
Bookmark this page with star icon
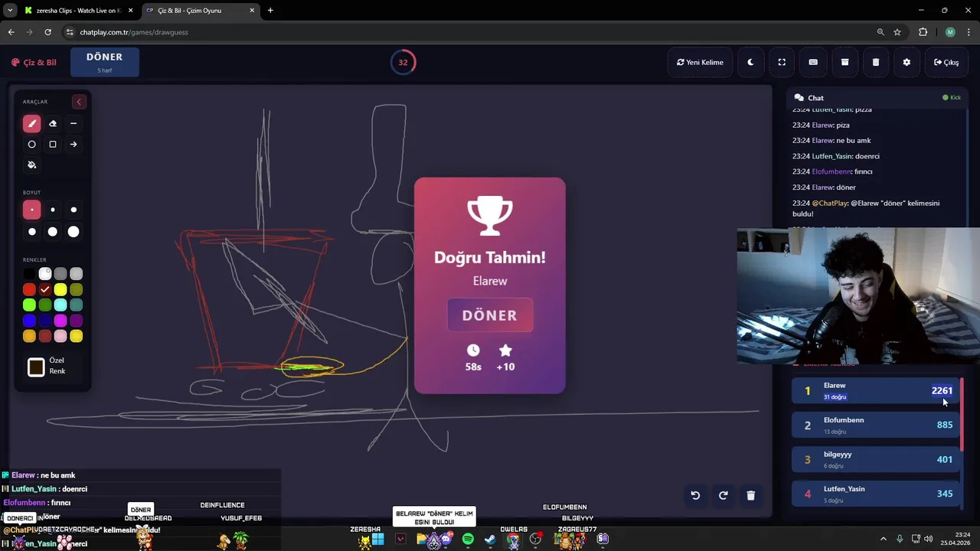(897, 32)
